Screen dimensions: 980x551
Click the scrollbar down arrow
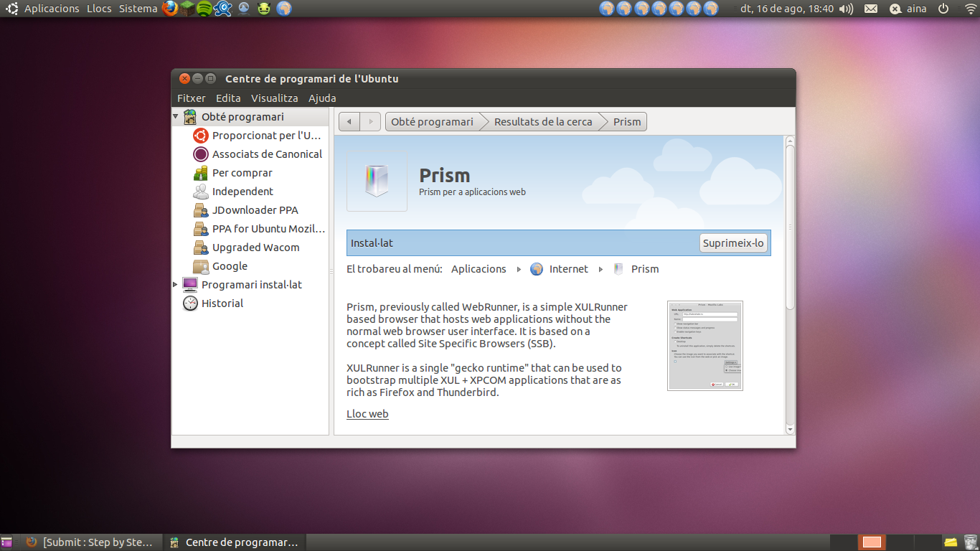tap(790, 429)
